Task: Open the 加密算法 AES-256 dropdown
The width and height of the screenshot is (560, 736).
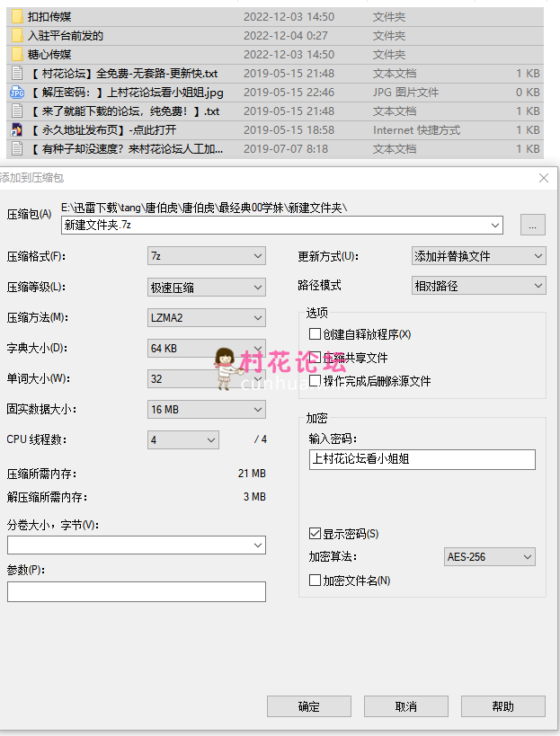Action: (490, 557)
